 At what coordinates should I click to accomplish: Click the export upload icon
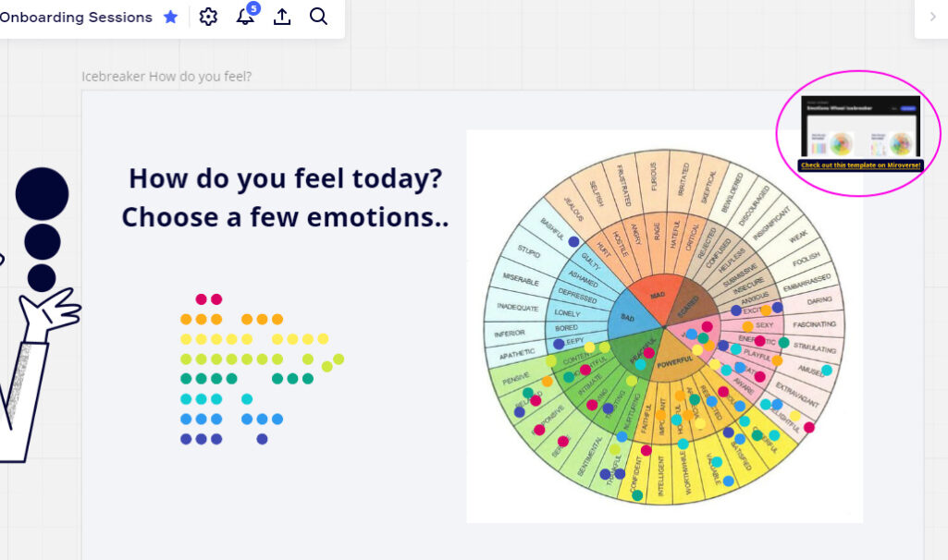coord(282,17)
